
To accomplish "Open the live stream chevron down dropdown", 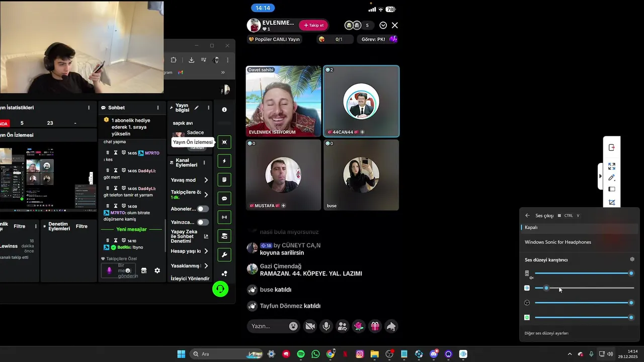I will coord(383,25).
